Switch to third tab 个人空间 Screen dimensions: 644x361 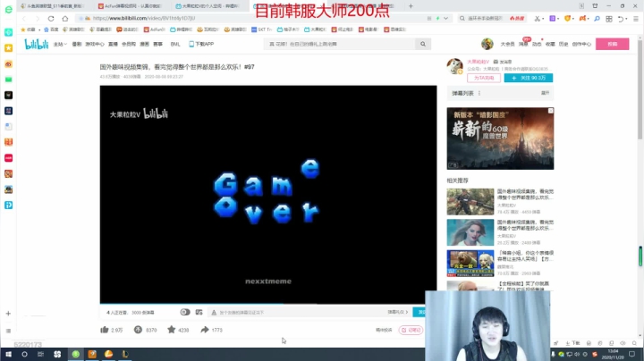[x=209, y=6]
